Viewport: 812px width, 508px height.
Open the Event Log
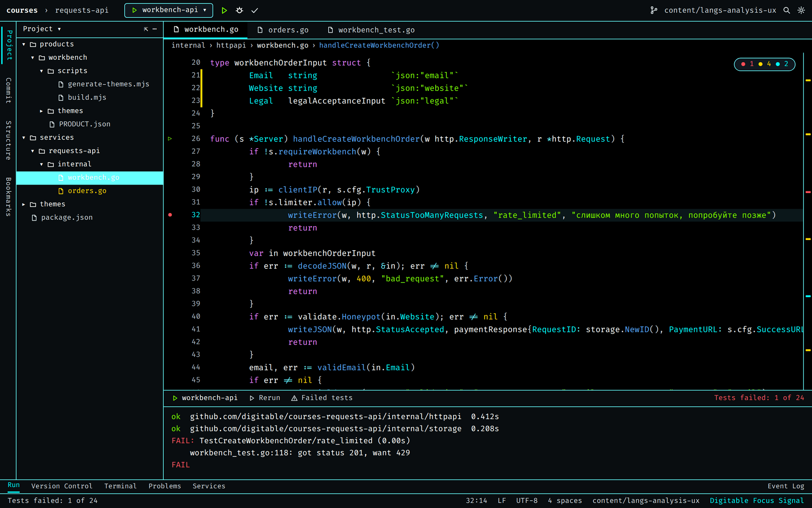[786, 486]
